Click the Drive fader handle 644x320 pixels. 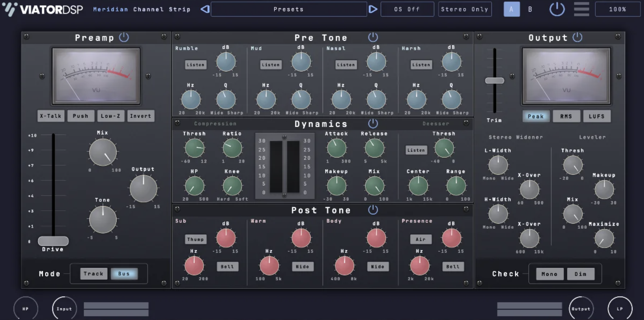[x=53, y=241]
